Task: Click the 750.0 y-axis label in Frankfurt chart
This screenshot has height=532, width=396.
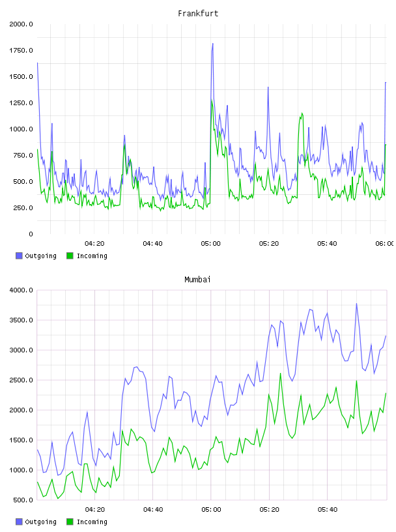Action: [23, 155]
